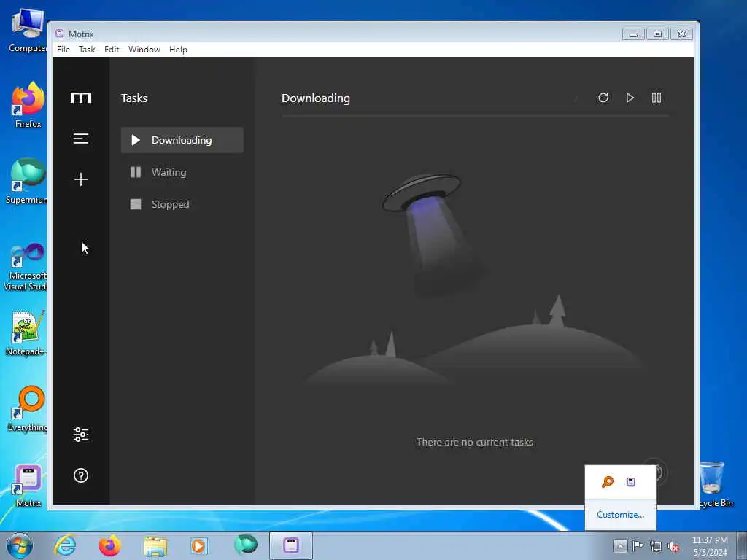Open the help question mark icon

click(81, 475)
